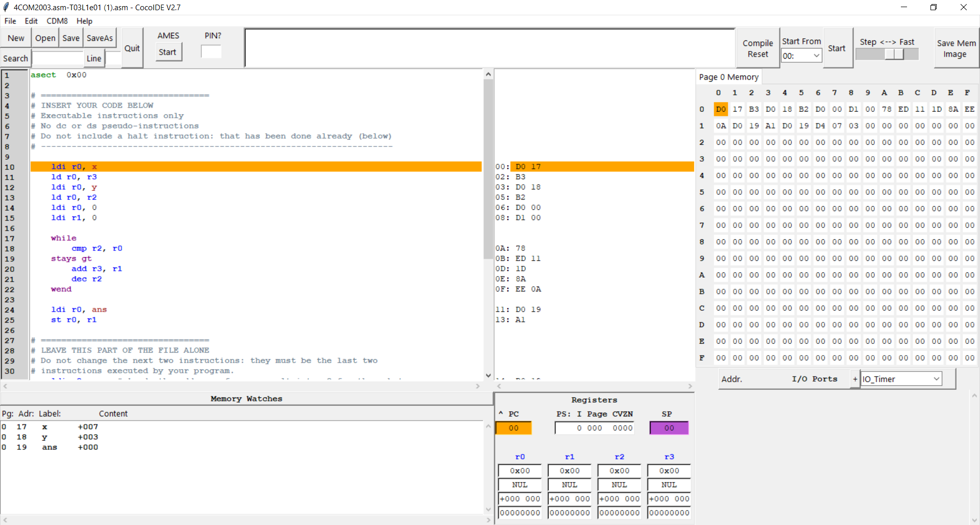Viewport: 980px width, 525px height.
Task: Open the Help menu
Action: (x=84, y=21)
